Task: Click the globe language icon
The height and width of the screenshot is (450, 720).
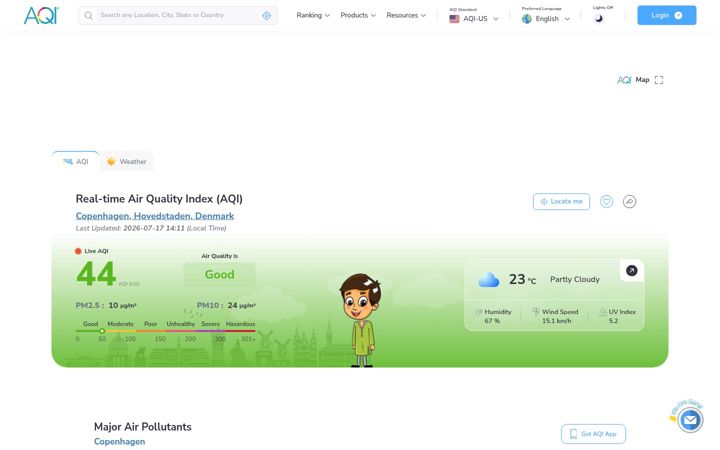Action: click(x=527, y=19)
